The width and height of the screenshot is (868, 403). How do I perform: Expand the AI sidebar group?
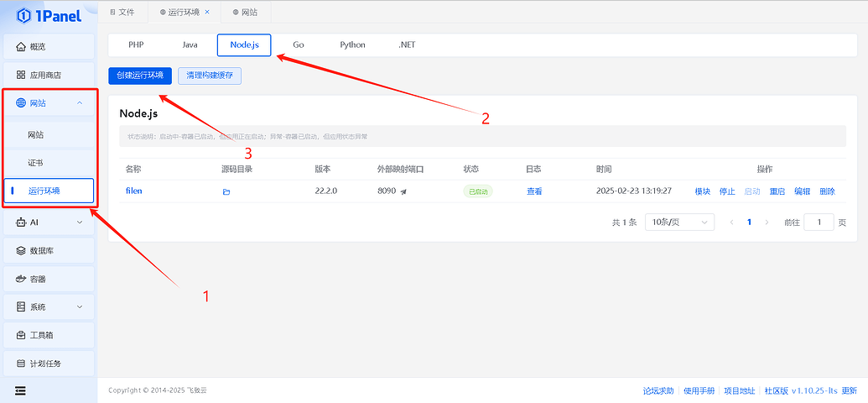pyautogui.click(x=49, y=222)
